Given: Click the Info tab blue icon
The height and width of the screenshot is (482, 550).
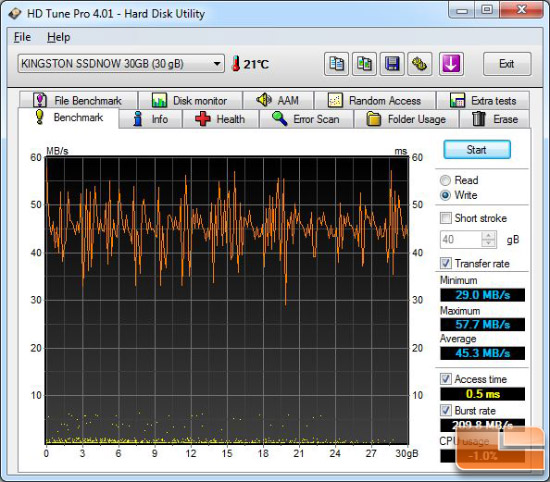Looking at the screenshot, I should [138, 119].
